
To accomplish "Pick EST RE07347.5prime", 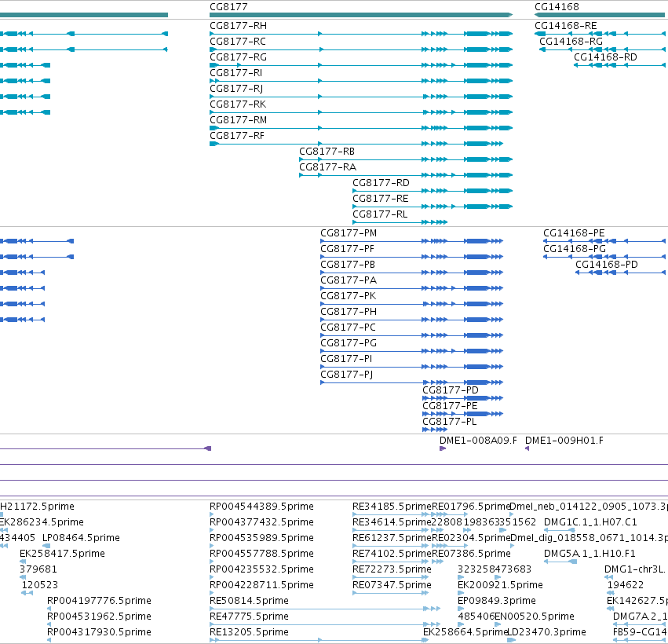I will (x=392, y=585).
